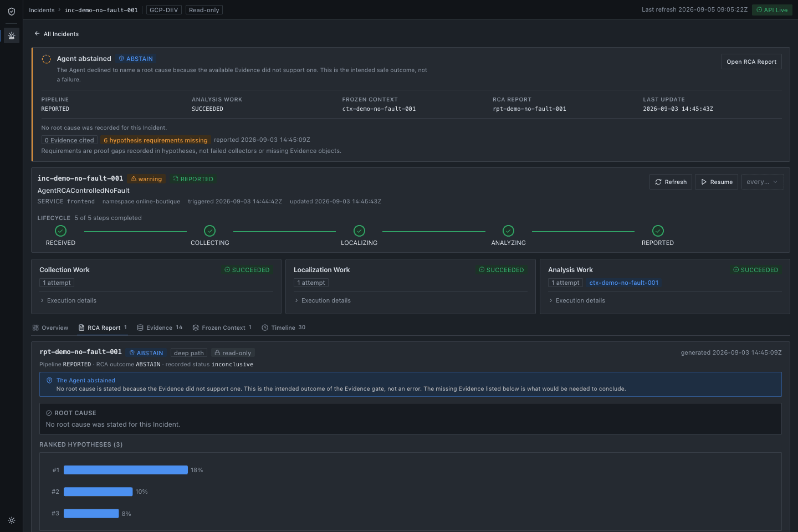Click the '6 hypothesis requirements missing' tag
798x532 pixels.
coord(156,140)
